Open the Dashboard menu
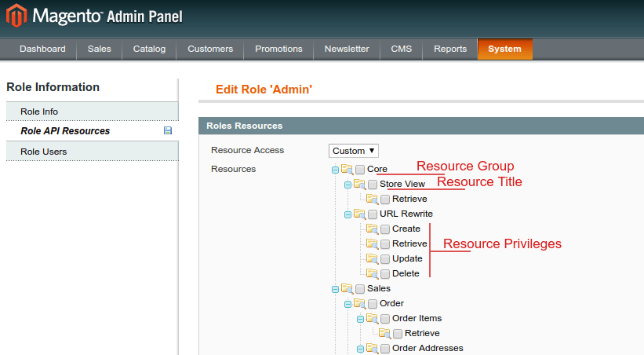644x355 pixels. tap(42, 49)
